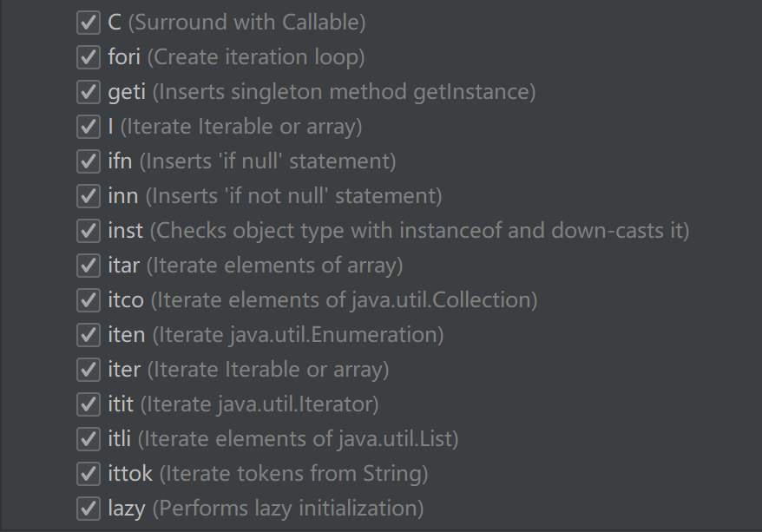Toggle the 'ifn' if null checkbox

click(89, 161)
